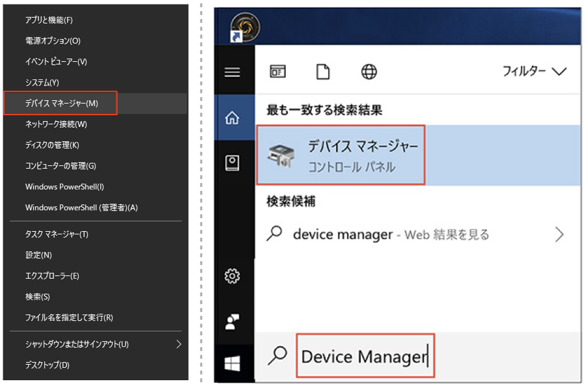
Task: Open ファイル名を指定して実行(R)
Action: pos(95,318)
